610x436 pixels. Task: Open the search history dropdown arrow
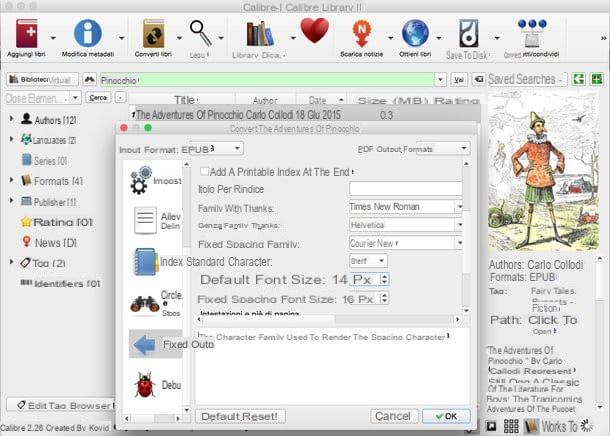click(x=440, y=80)
